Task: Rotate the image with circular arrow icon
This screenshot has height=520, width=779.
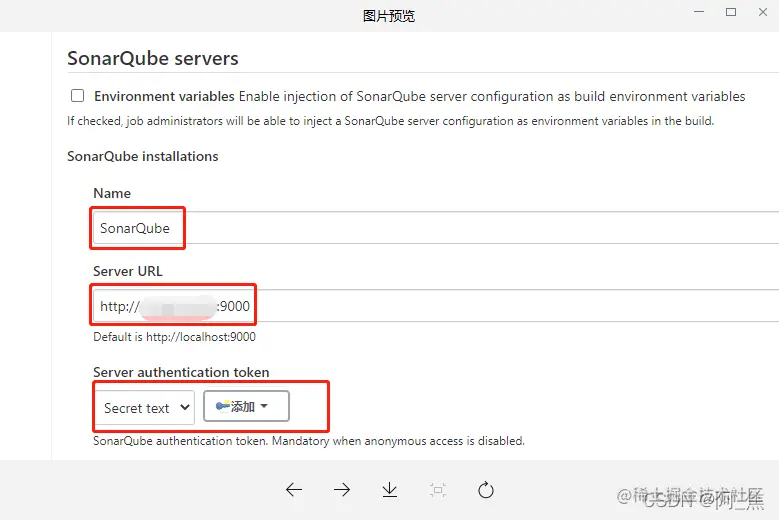Action: point(485,490)
